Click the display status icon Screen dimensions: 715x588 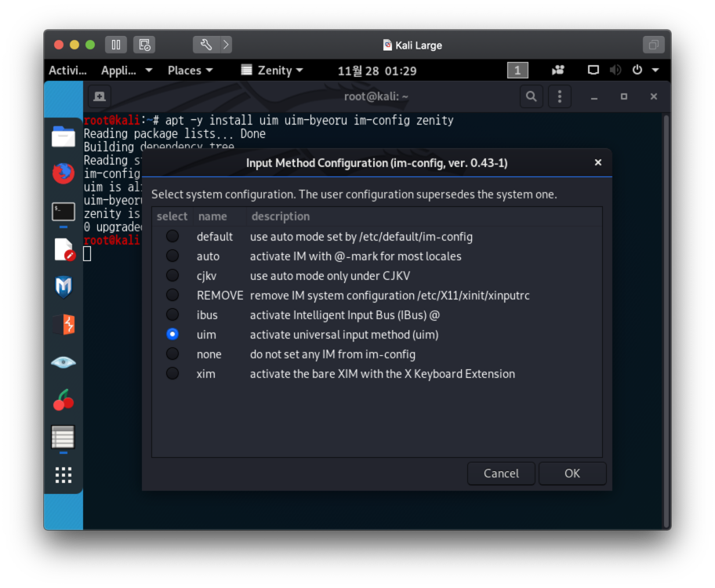(x=593, y=71)
